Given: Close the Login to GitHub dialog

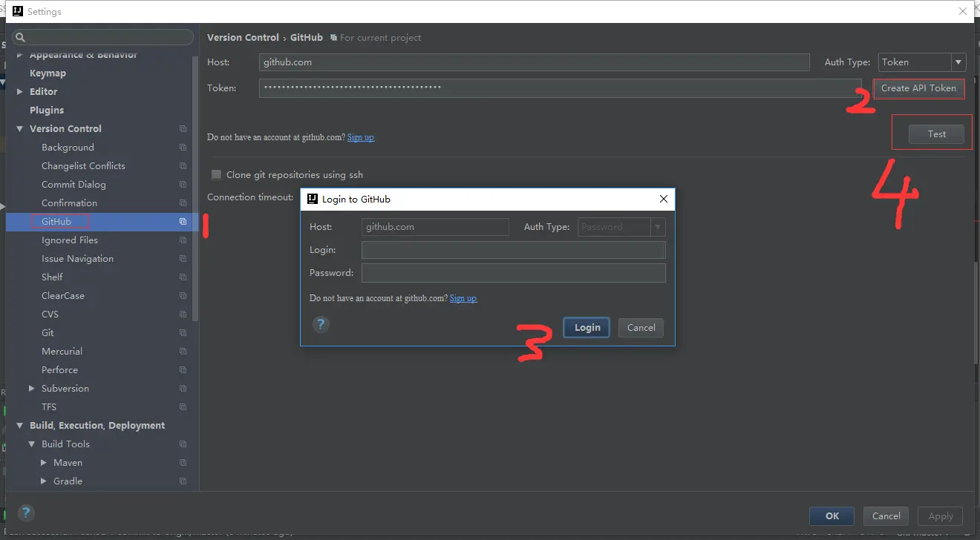Looking at the screenshot, I should point(664,199).
